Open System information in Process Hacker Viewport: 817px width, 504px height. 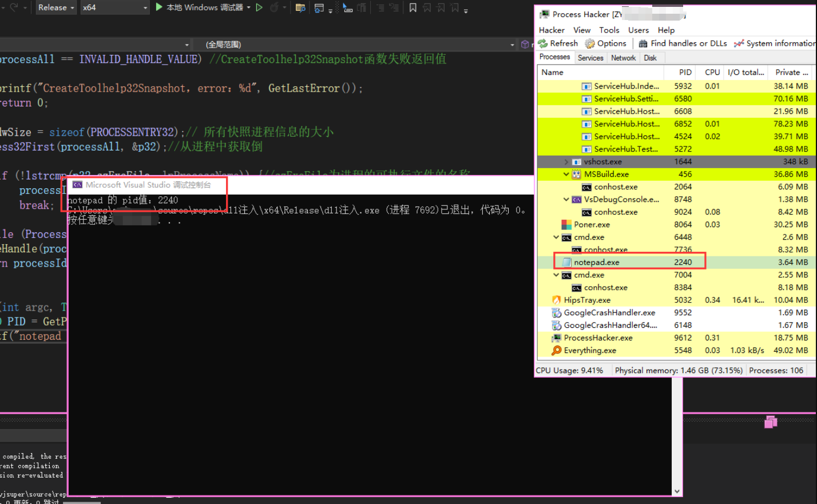coord(775,43)
